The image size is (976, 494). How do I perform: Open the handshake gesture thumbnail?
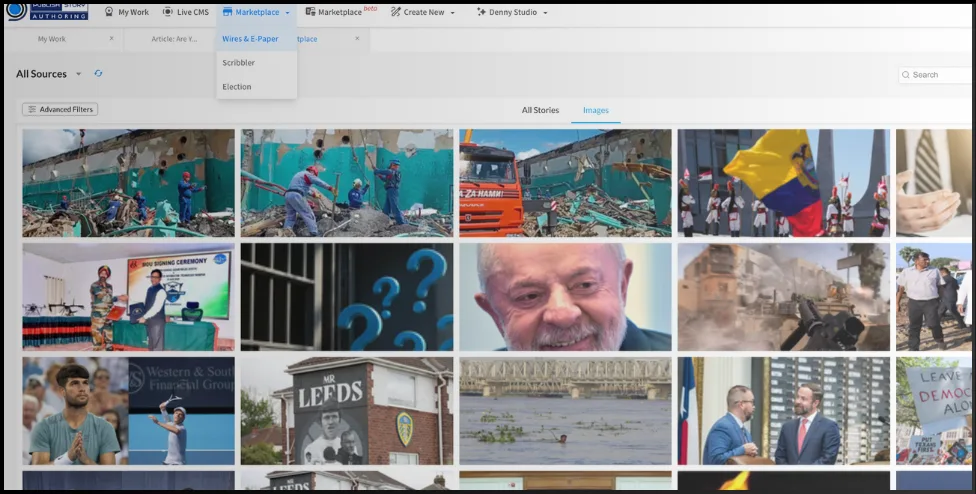(x=934, y=183)
